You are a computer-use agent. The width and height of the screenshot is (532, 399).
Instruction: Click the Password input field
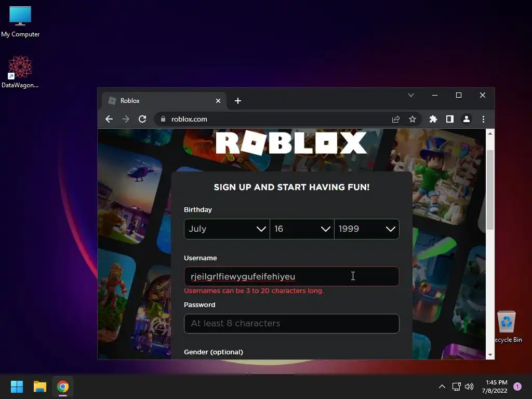coord(291,323)
